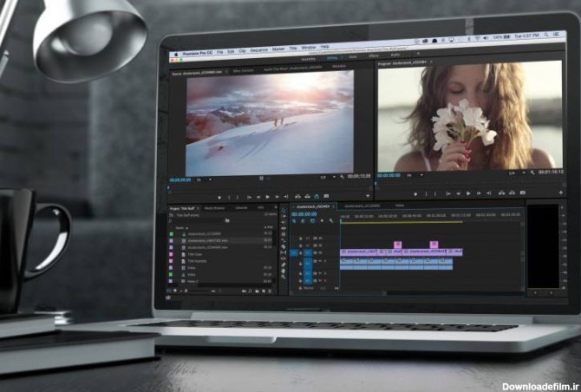Click the purple label swatch of first project item
This screenshot has width=581, height=392.
(x=170, y=234)
